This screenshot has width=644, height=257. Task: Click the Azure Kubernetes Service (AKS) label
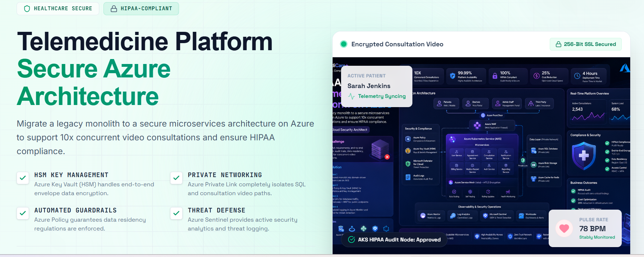(x=483, y=139)
